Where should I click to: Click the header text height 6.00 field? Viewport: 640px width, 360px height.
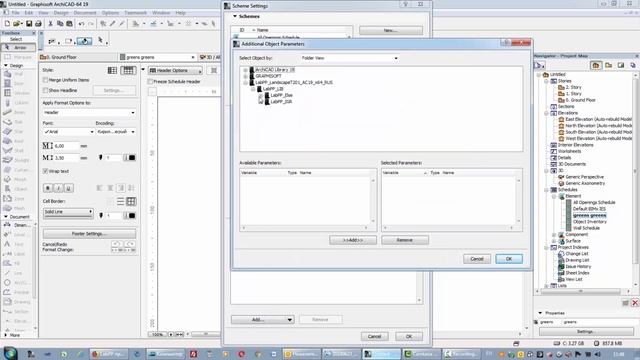pos(67,146)
